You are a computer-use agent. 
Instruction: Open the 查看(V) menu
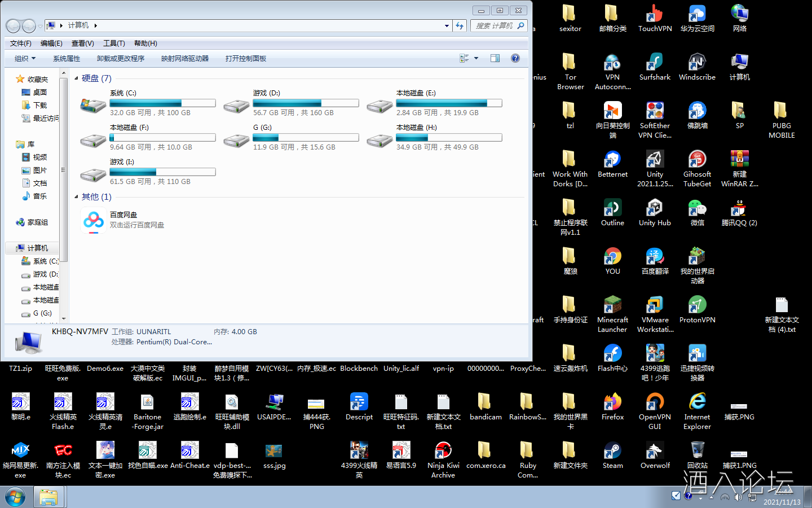pyautogui.click(x=83, y=43)
